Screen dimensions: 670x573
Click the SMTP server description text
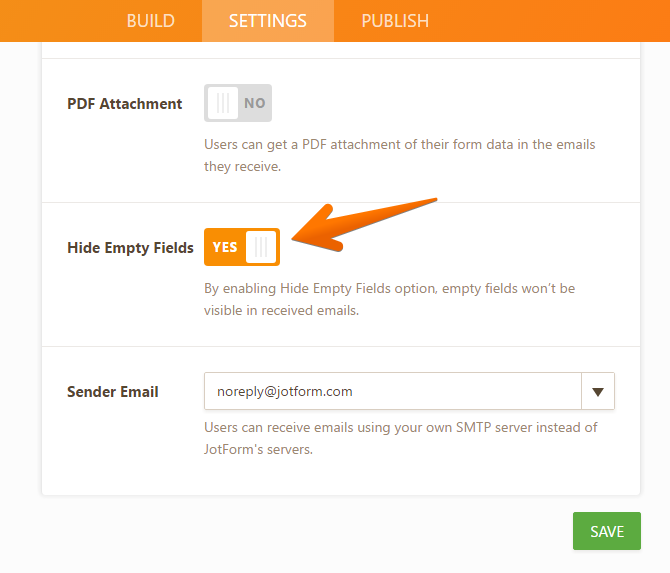pos(400,438)
